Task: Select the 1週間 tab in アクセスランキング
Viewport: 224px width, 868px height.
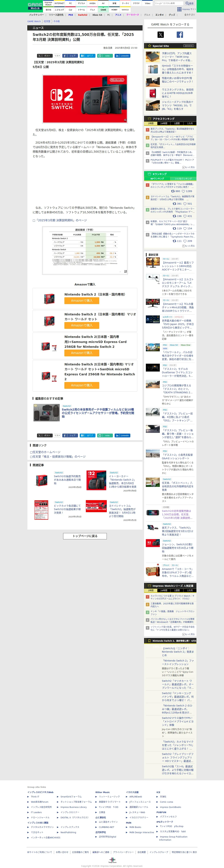Action: pyautogui.click(x=177, y=123)
